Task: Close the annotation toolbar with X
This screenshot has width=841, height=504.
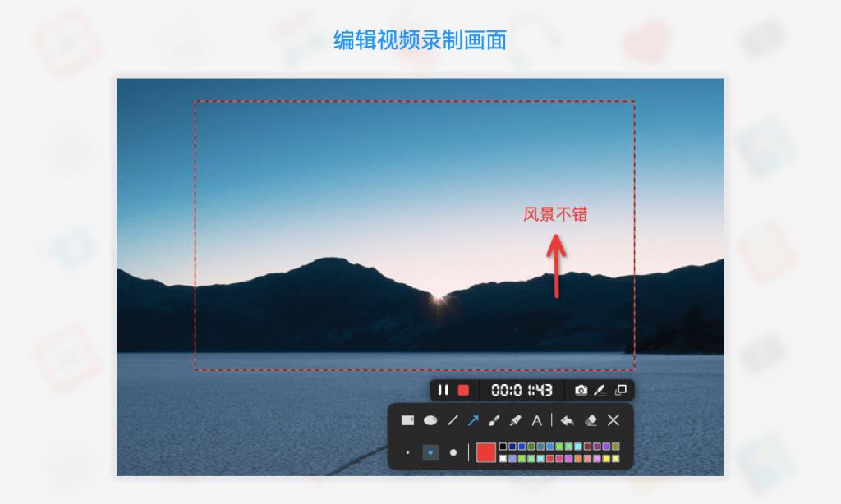Action: (614, 420)
